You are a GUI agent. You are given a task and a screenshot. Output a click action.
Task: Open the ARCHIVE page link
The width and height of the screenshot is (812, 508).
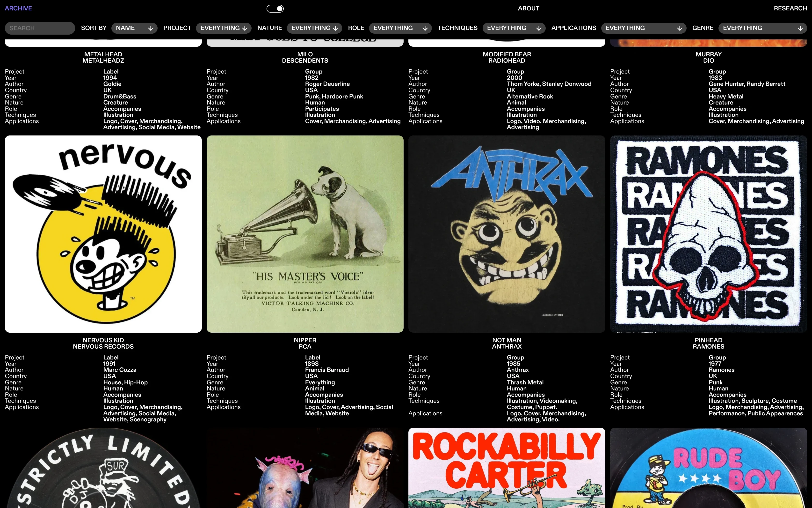pos(18,8)
